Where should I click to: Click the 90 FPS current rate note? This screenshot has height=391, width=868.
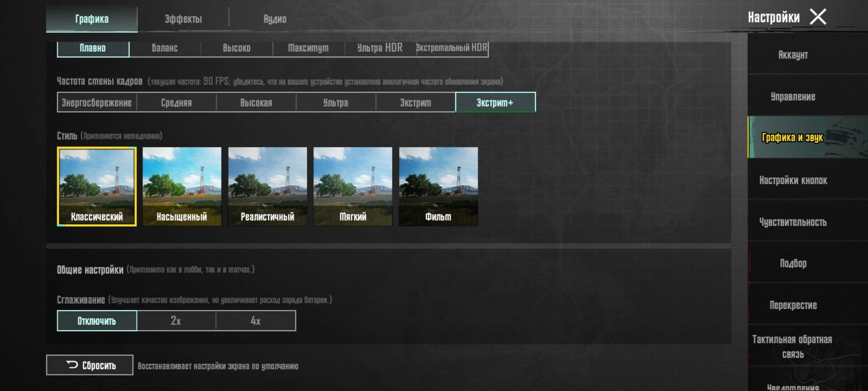(x=325, y=81)
